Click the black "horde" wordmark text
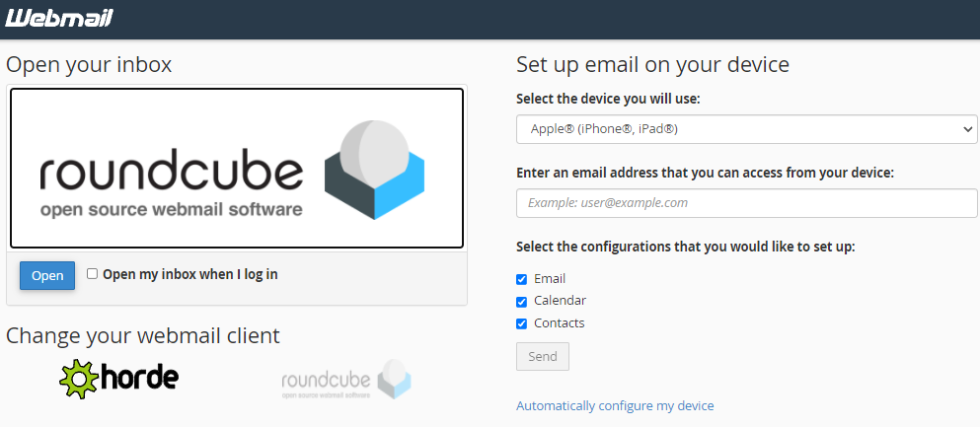980x427 pixels. click(138, 378)
